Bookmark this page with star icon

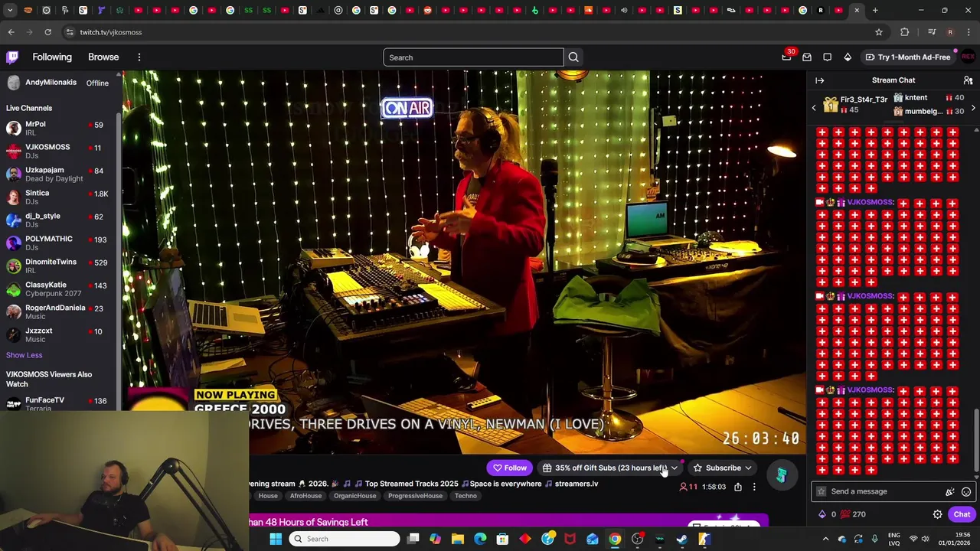point(879,32)
